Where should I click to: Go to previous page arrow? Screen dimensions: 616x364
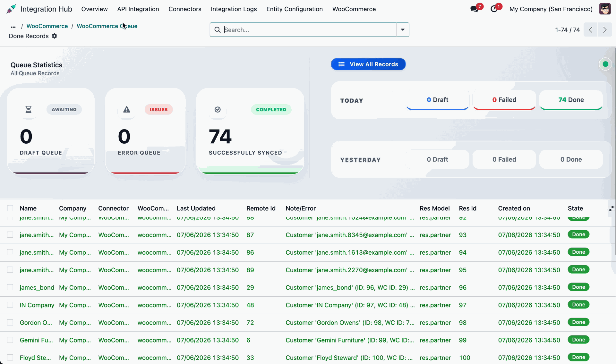591,30
